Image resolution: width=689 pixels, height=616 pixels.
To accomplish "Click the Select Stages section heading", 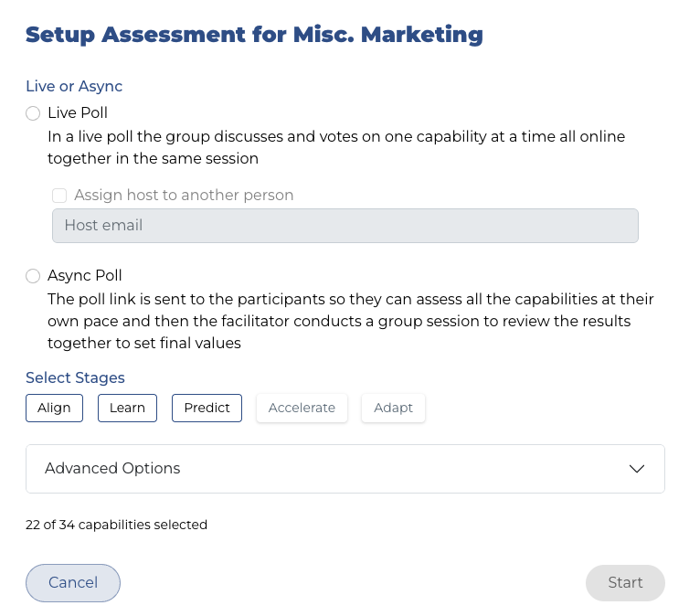I will click(x=75, y=377).
